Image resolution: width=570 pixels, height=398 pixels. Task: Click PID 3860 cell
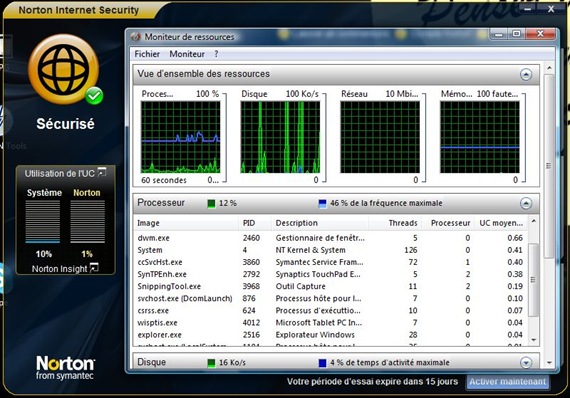(251, 262)
